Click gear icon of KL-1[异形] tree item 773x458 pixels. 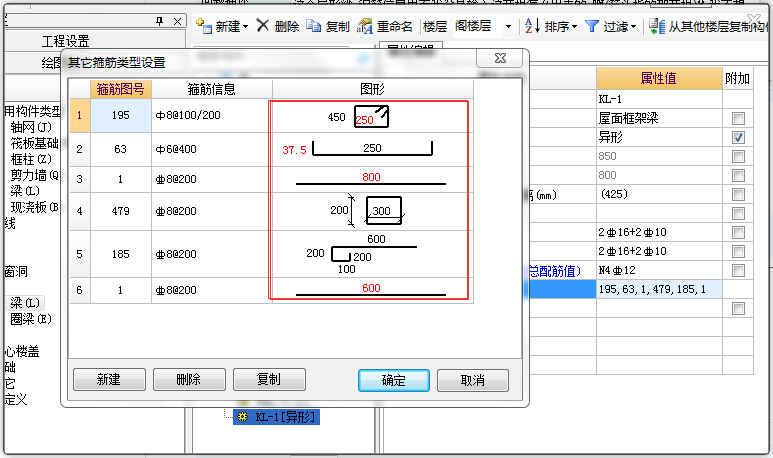coord(242,417)
